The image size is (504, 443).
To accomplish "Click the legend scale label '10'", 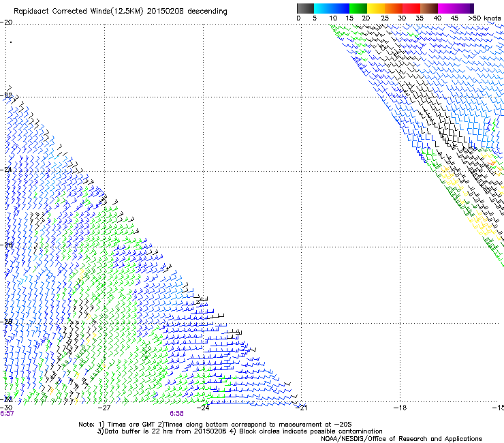I will [x=333, y=18].
